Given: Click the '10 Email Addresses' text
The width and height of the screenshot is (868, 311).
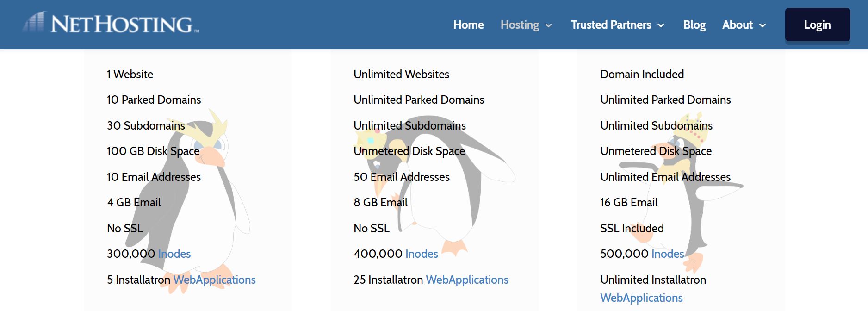Looking at the screenshot, I should click(154, 177).
